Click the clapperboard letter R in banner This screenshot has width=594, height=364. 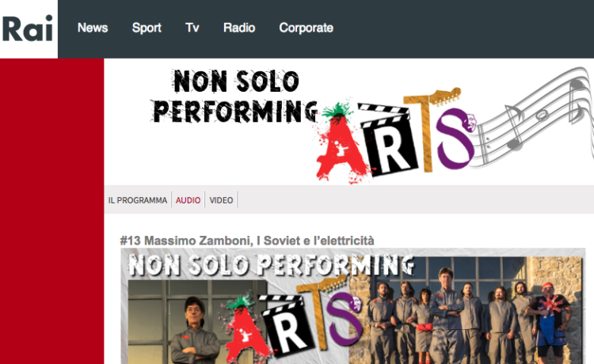(x=387, y=142)
